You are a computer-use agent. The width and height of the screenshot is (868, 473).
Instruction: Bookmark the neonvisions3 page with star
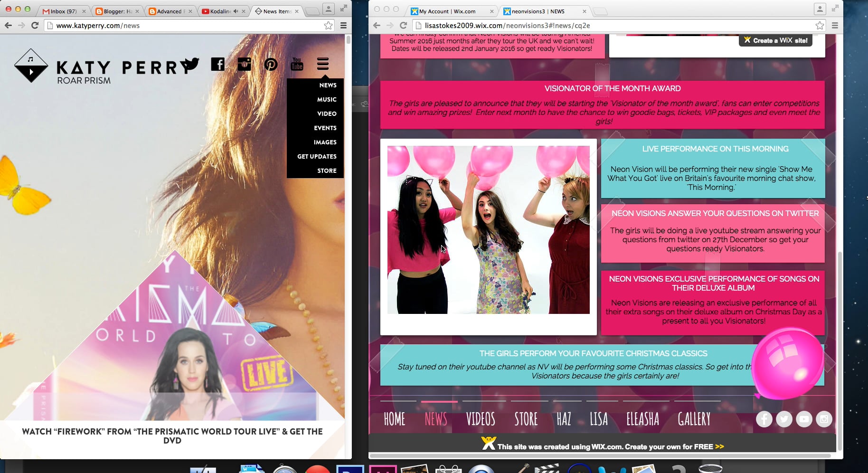click(x=820, y=26)
